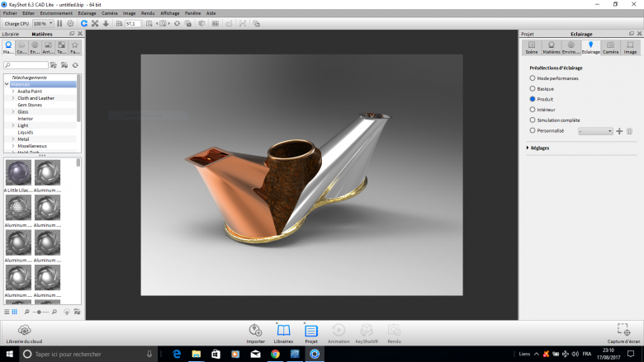Click the library search input field
The width and height of the screenshot is (644, 362).
coord(25,64)
